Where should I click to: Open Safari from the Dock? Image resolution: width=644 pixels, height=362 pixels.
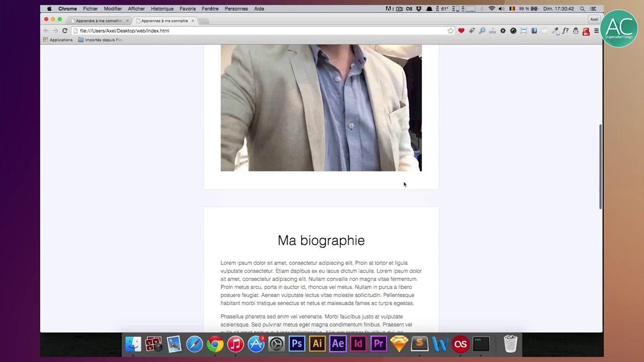click(x=195, y=344)
